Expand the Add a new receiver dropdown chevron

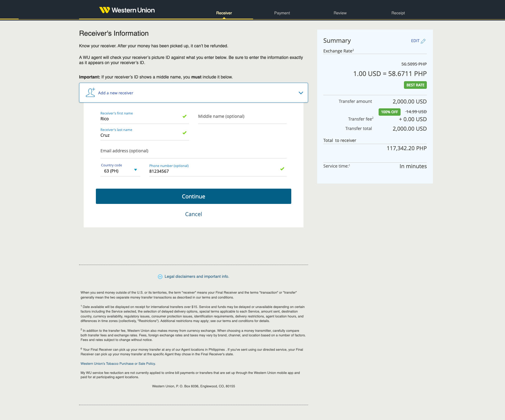tap(301, 93)
